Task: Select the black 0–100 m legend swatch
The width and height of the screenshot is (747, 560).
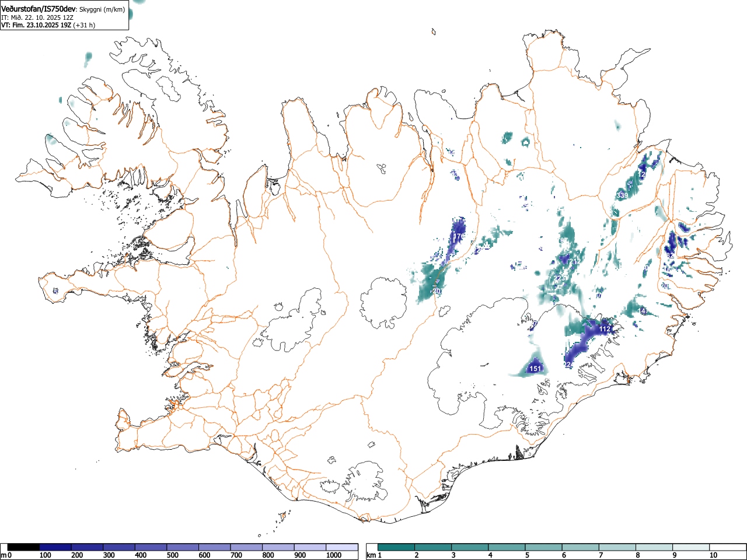Action: coord(23,547)
